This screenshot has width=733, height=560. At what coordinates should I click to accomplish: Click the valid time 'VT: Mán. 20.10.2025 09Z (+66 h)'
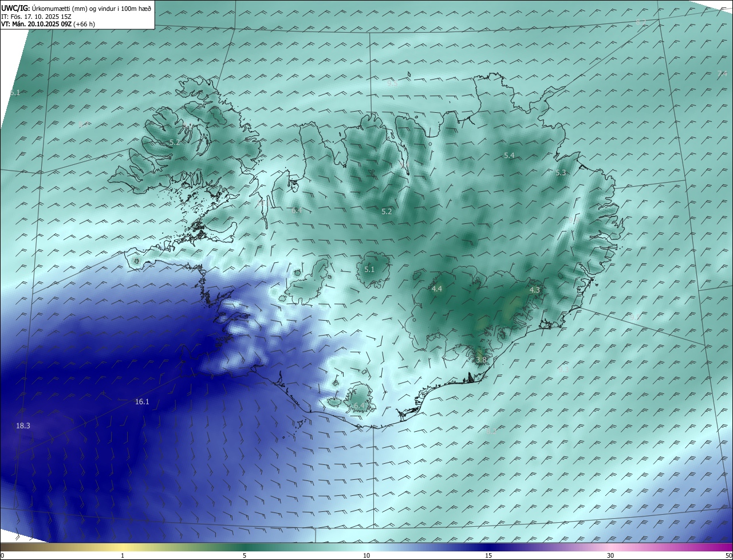tap(48, 24)
